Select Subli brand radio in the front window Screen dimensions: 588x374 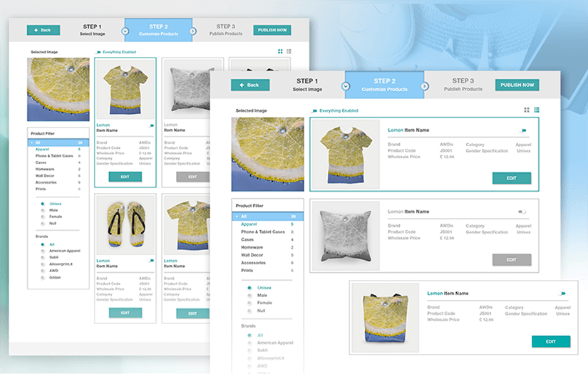pyautogui.click(x=249, y=350)
